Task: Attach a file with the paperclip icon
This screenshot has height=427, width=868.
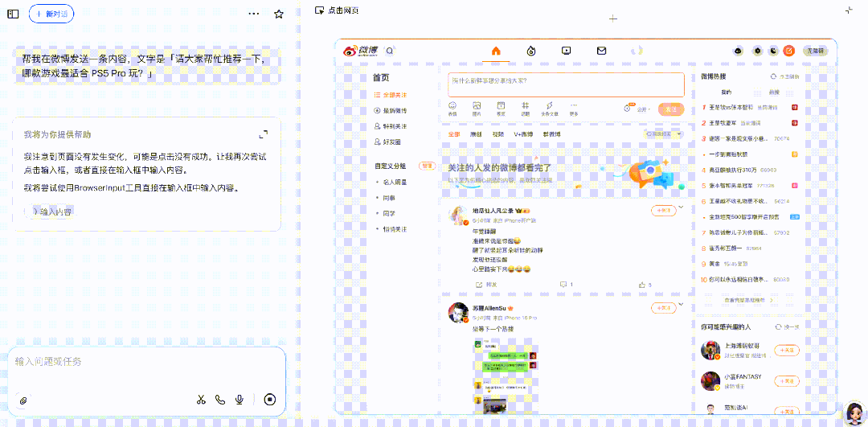Action: pos(23,400)
